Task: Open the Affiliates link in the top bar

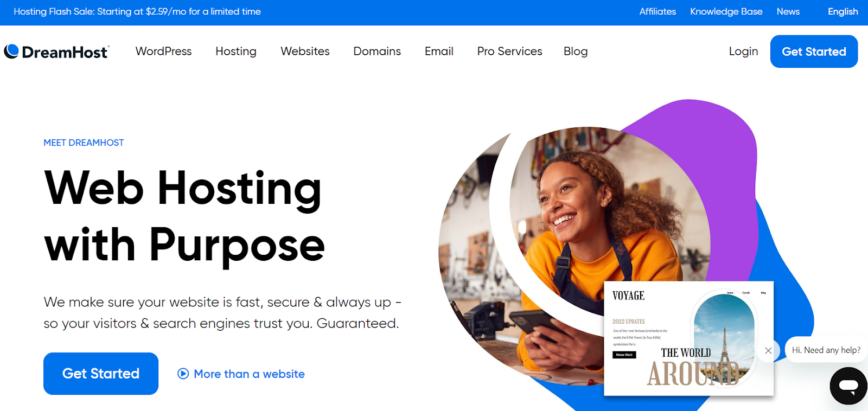Action: [658, 11]
